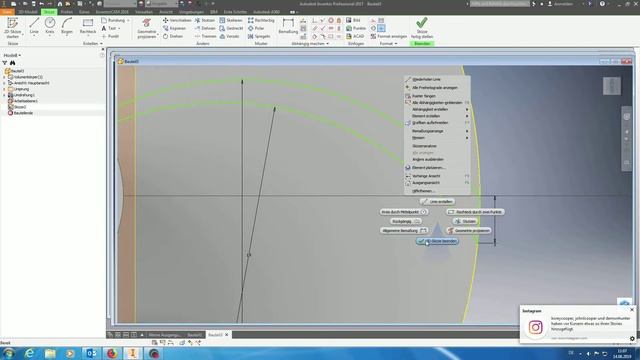Expand Umdrehung1 feature node
This screenshot has width=640, height=360.
tap(4, 95)
